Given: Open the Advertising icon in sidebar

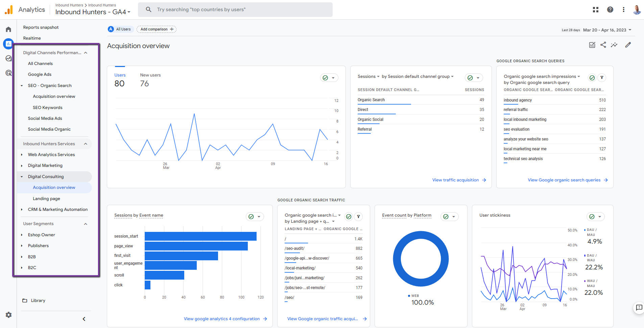Looking at the screenshot, I should [8, 73].
